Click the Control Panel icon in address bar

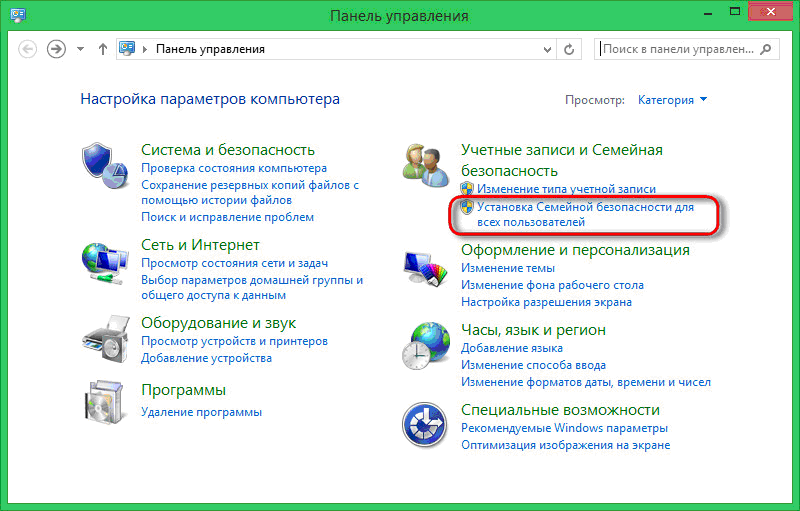pyautogui.click(x=127, y=49)
